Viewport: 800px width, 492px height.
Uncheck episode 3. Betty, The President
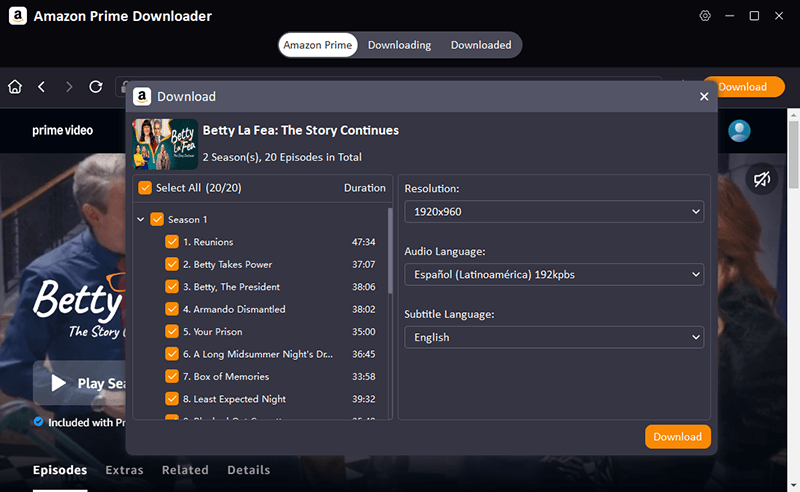pyautogui.click(x=172, y=287)
